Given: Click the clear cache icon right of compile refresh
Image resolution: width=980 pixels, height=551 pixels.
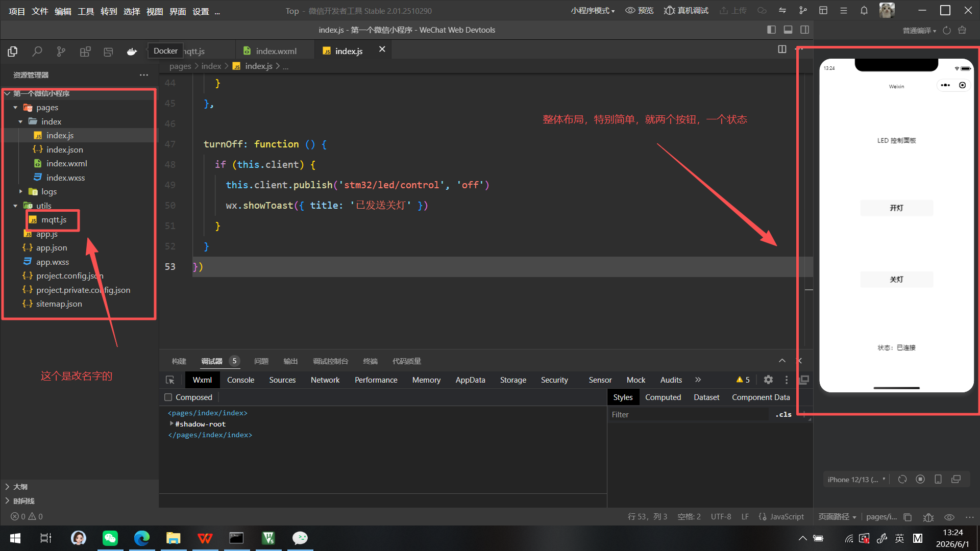Looking at the screenshot, I should (962, 30).
